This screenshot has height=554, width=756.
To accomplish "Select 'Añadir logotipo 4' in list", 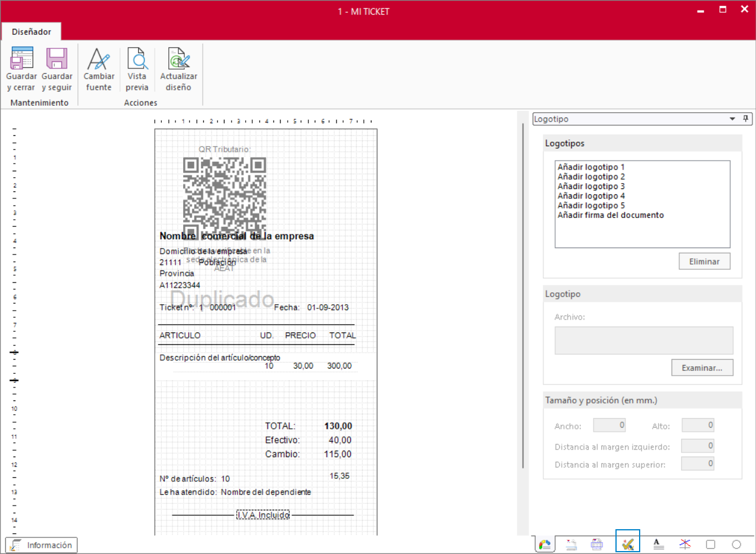I will 591,195.
